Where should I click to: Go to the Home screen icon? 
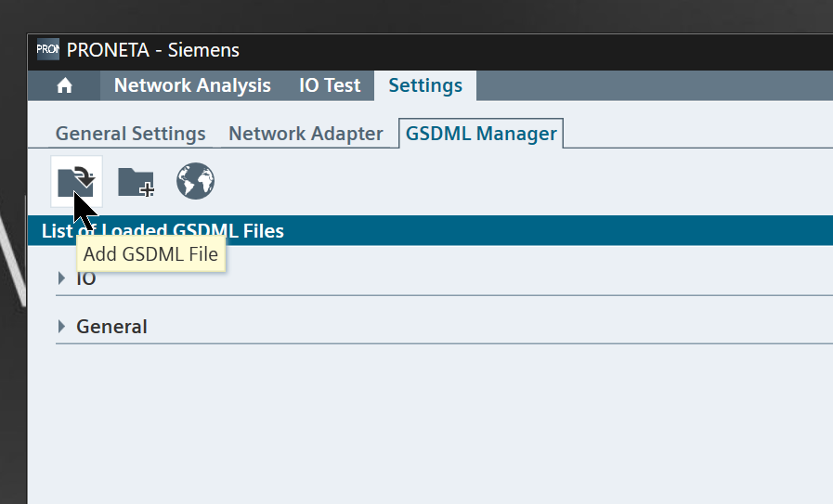tap(64, 85)
